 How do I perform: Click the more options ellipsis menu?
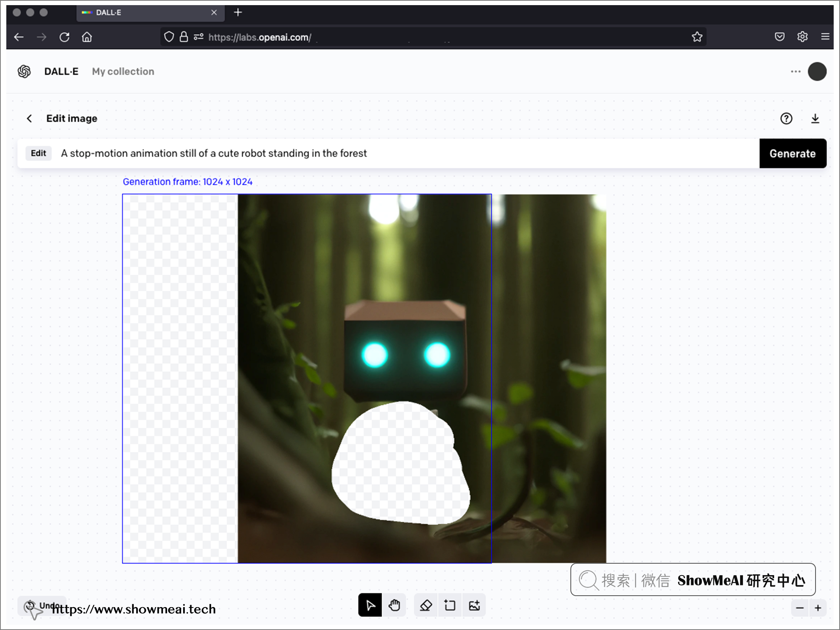[796, 71]
